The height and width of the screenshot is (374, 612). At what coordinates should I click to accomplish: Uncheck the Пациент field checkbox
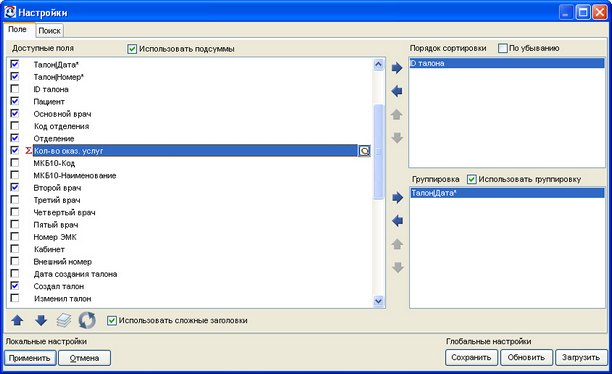[x=14, y=101]
